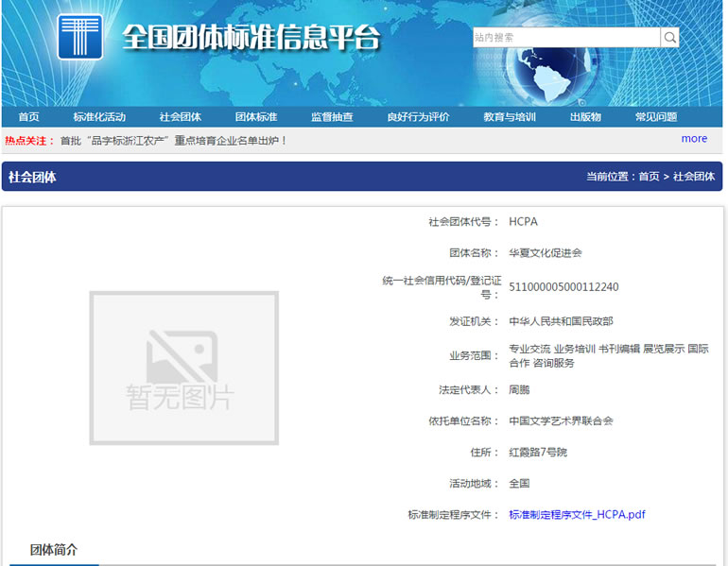Select the 团体简介 tab
The width and height of the screenshot is (728, 566).
coord(54,550)
